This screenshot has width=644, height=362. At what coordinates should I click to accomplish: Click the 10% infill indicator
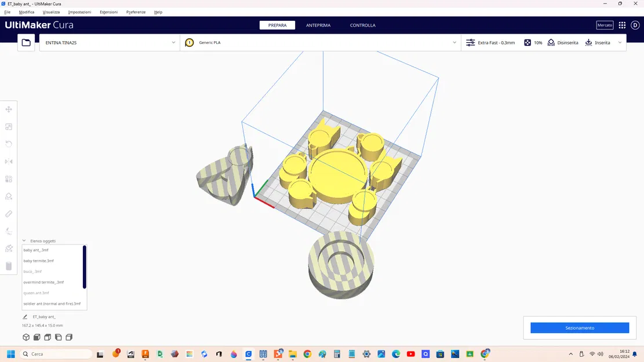pyautogui.click(x=533, y=42)
